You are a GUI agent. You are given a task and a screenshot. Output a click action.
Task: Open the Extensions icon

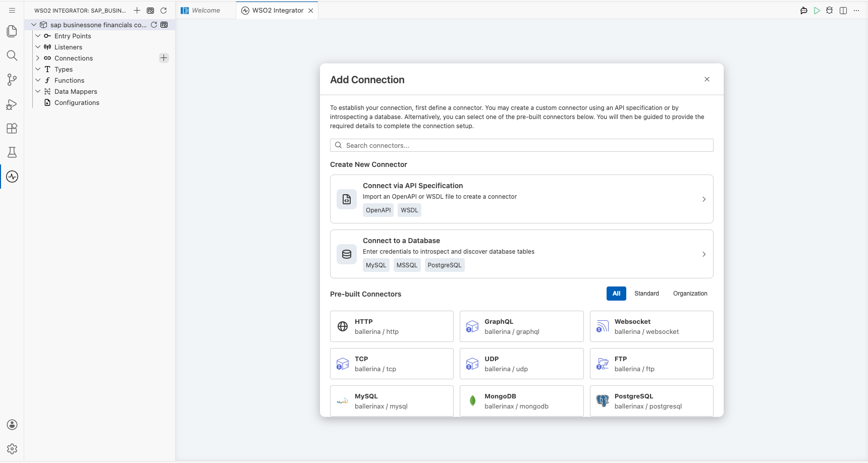point(12,128)
